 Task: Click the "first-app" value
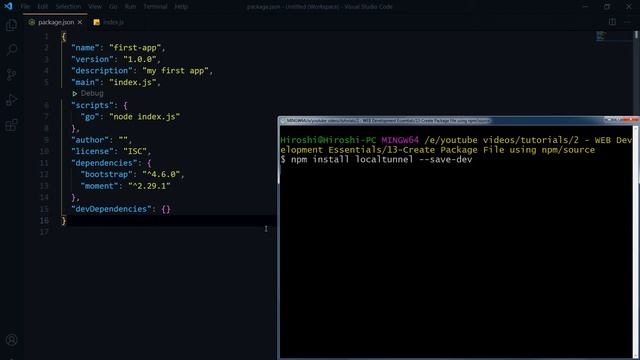(135, 48)
